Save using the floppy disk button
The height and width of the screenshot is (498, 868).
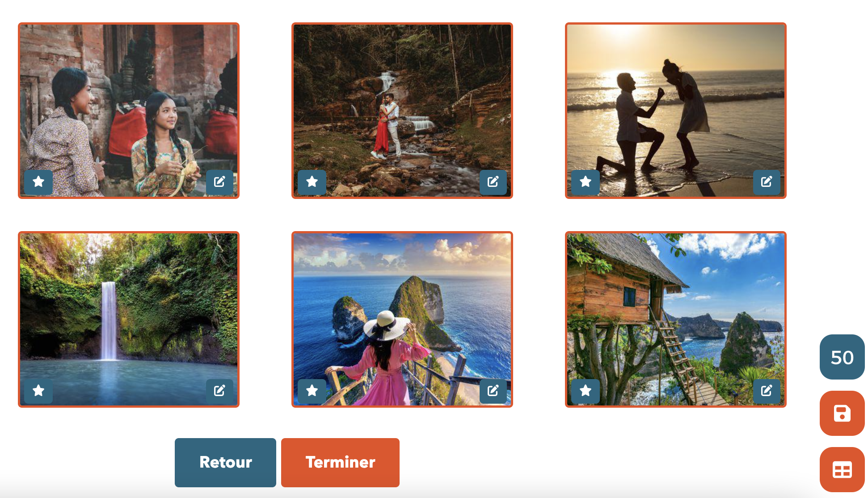click(x=842, y=413)
